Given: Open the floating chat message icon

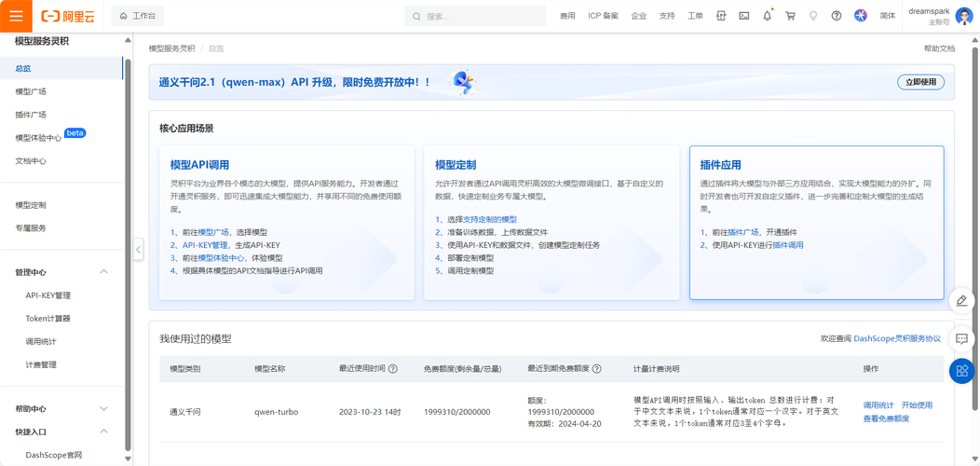Looking at the screenshot, I should point(962,339).
